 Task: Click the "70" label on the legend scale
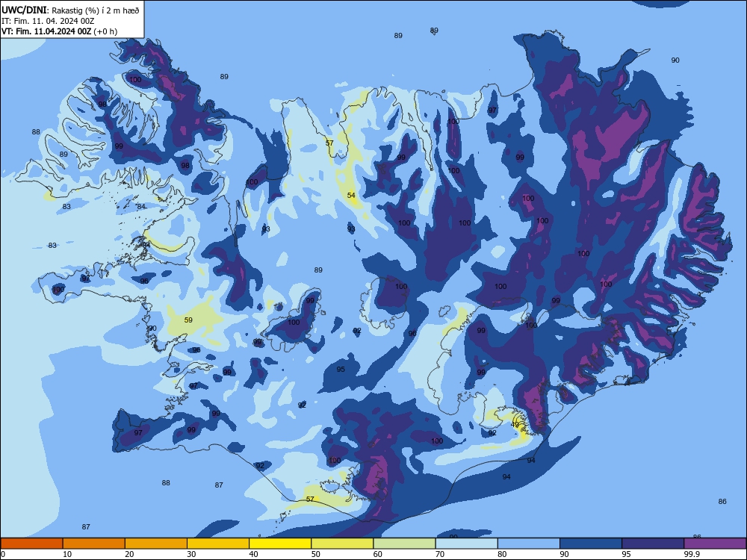(440, 554)
